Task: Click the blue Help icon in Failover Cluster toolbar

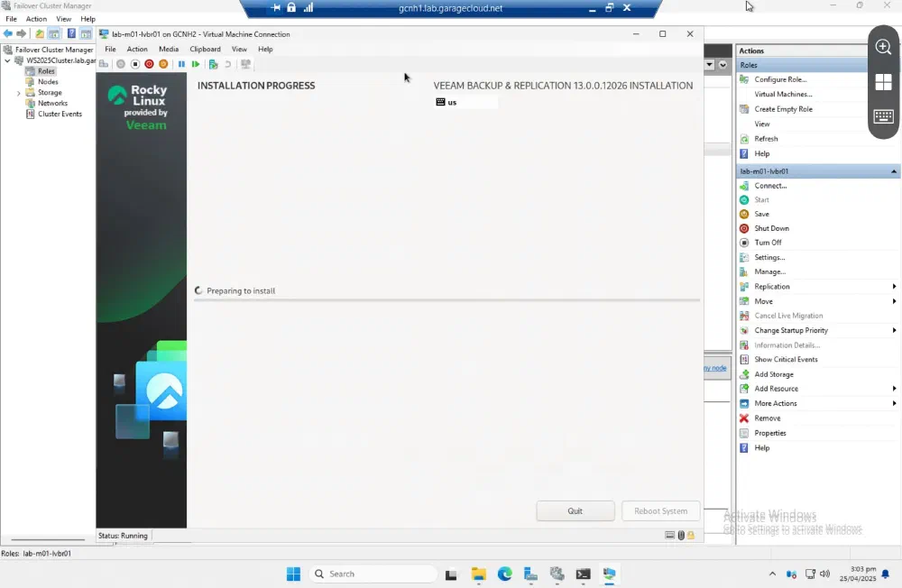Action: pos(71,33)
